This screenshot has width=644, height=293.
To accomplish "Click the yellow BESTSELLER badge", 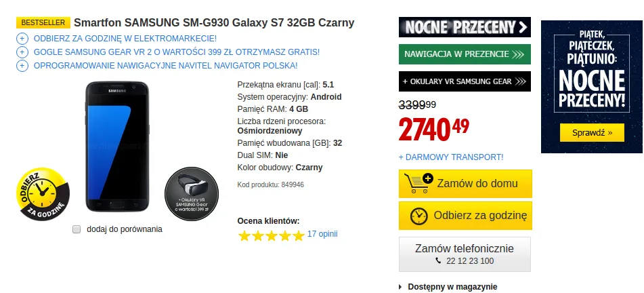I will [43, 22].
